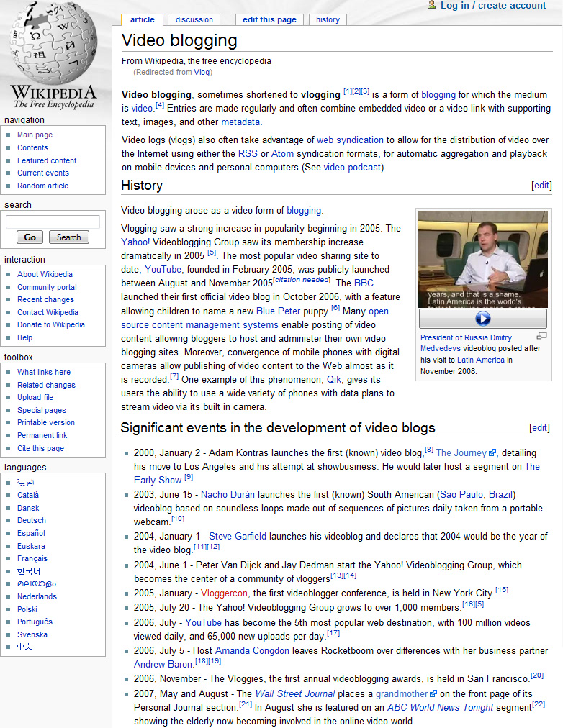Open the Blue Peter link
This screenshot has width=563, height=728.
278,311
